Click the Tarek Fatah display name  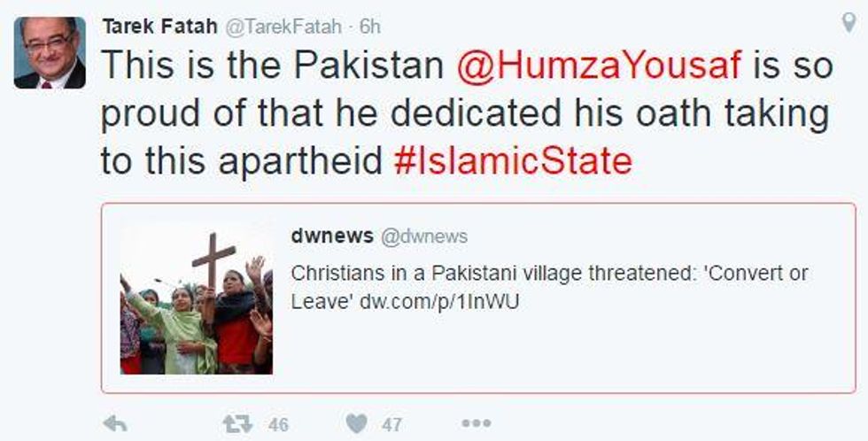pyautogui.click(x=159, y=27)
